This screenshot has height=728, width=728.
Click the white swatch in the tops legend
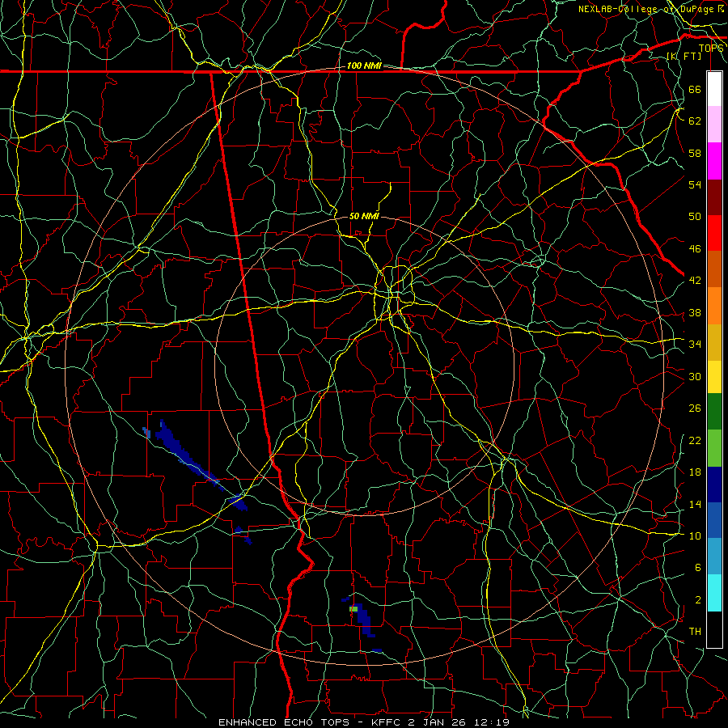714,89
